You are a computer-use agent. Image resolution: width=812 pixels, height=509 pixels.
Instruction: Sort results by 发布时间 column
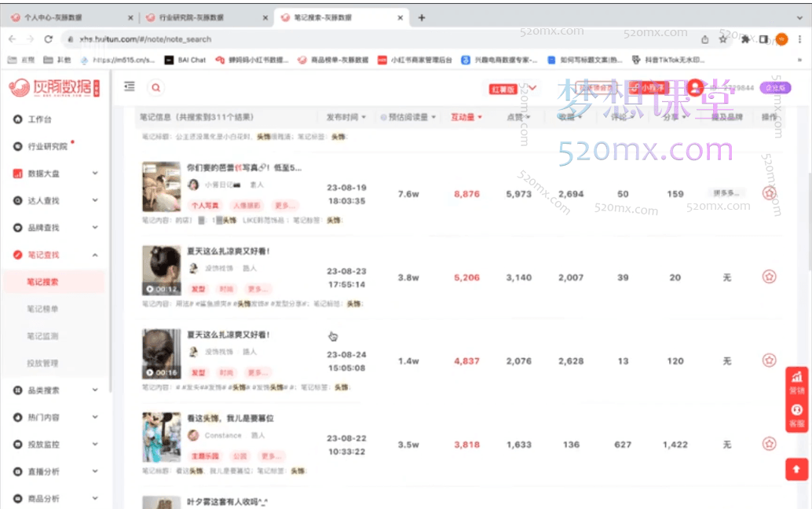(346, 117)
